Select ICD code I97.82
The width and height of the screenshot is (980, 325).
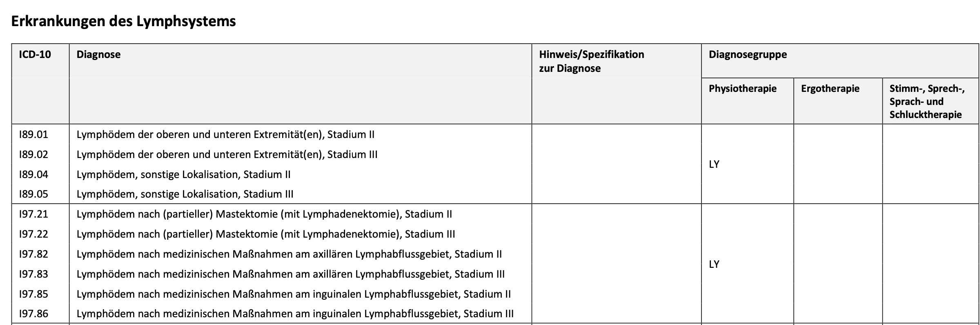click(x=33, y=254)
